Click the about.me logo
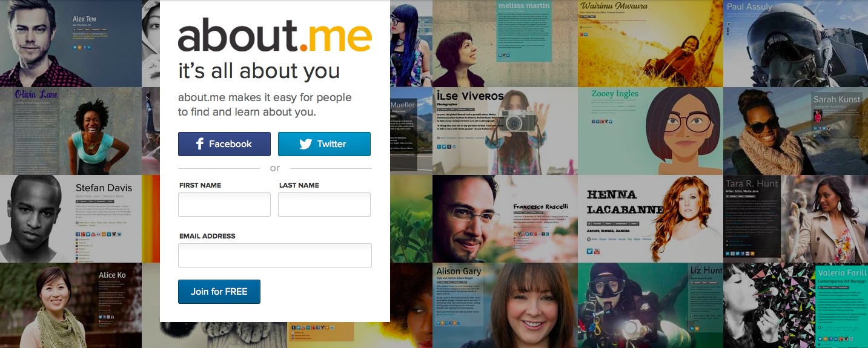The image size is (868, 348). point(274,35)
